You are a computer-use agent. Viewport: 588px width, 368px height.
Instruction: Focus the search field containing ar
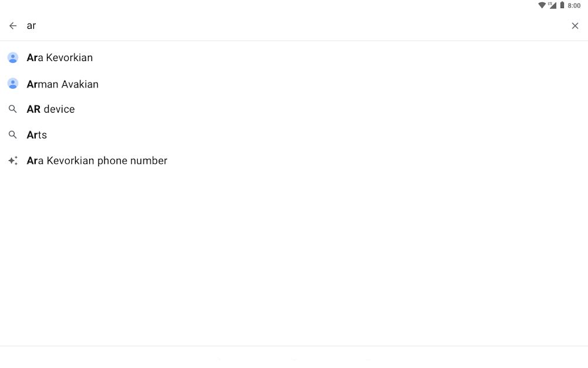[296, 26]
